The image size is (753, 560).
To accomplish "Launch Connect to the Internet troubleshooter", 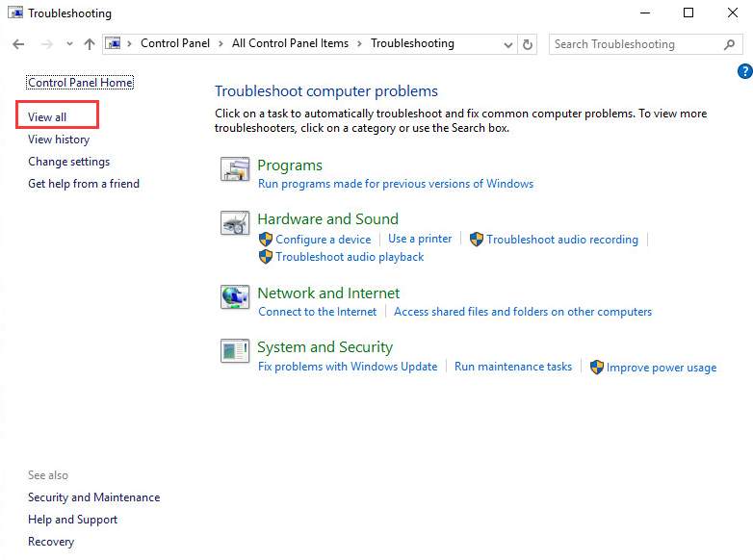I will click(318, 312).
